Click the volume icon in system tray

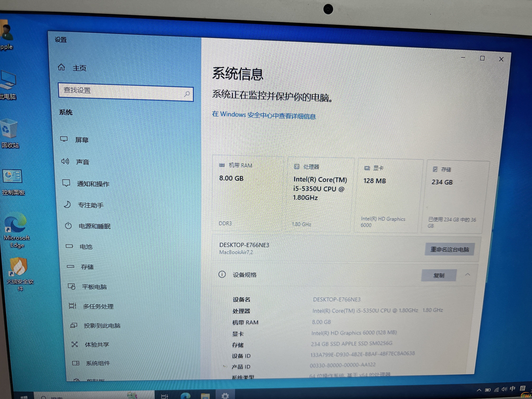[504, 389]
